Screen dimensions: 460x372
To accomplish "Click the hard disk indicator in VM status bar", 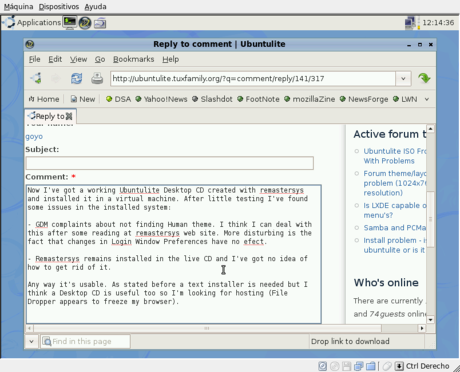I will 322,366.
